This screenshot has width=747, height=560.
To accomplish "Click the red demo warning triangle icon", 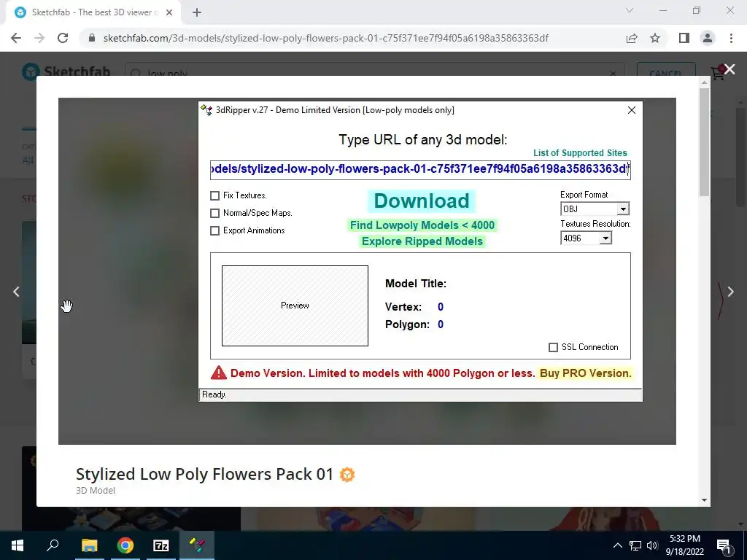I will click(219, 373).
